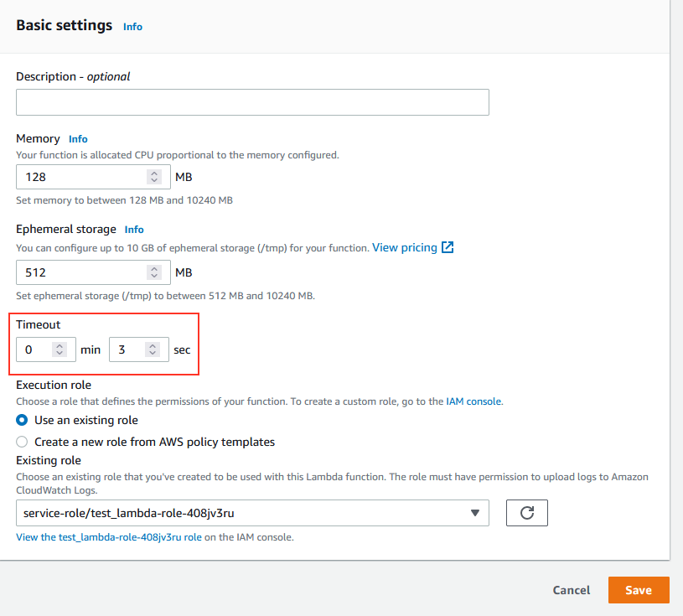Click the down arrow on the Ephemeral storage stepper
Image resolution: width=683 pixels, height=616 pixels.
tap(155, 277)
